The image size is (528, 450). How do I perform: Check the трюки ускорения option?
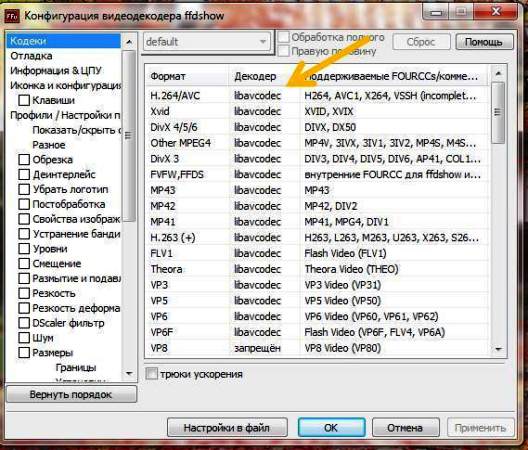click(x=151, y=374)
